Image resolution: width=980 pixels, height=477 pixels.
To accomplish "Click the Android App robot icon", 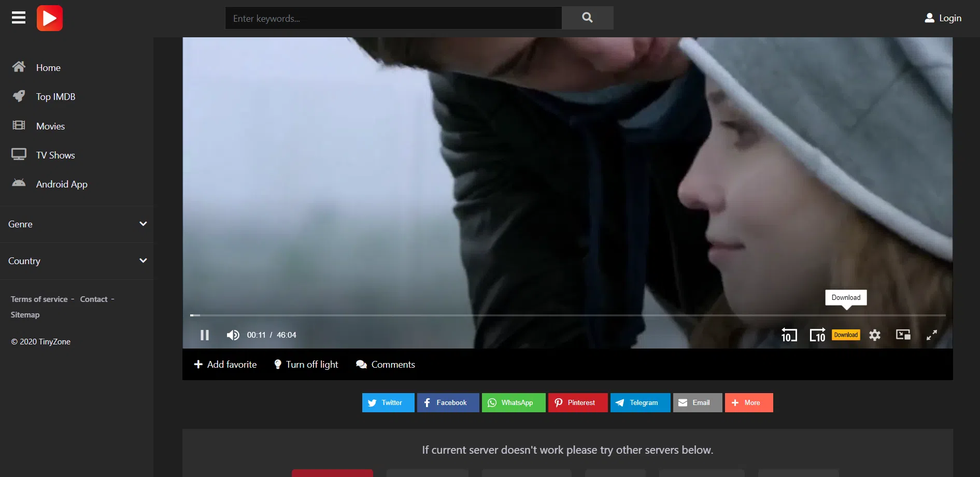I will [x=19, y=183].
